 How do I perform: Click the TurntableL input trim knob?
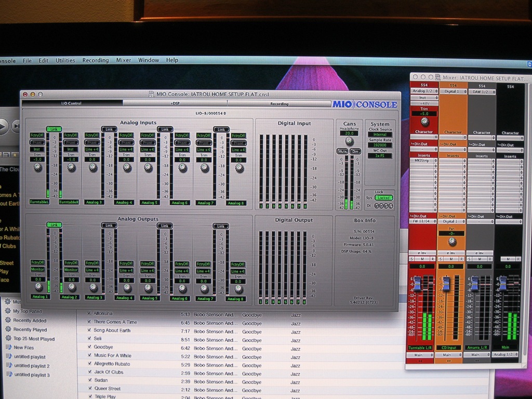37,167
